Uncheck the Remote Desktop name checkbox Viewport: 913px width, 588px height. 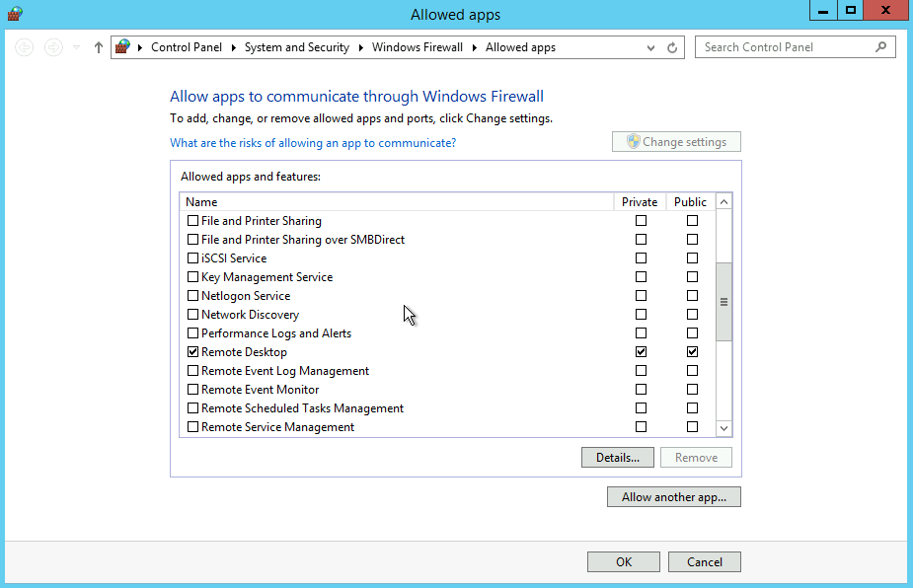click(192, 351)
